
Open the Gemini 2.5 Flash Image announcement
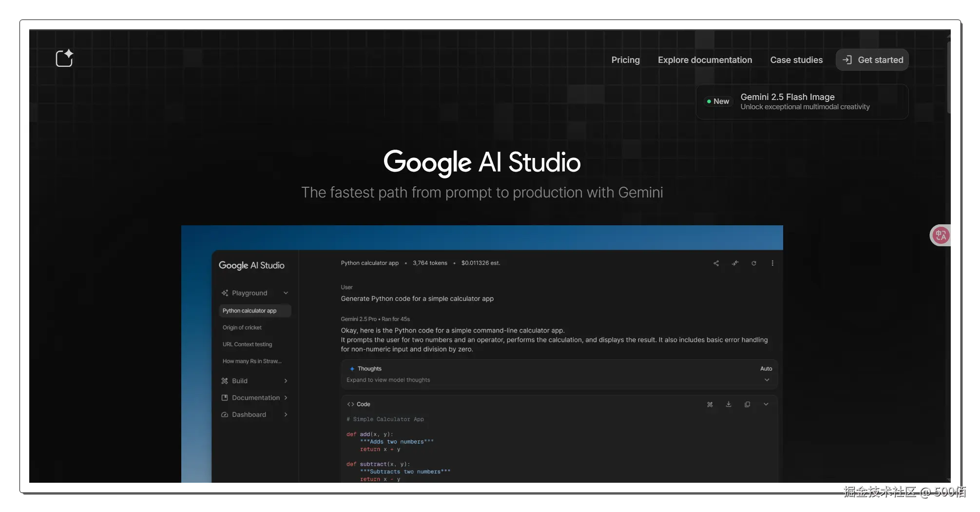(x=802, y=101)
